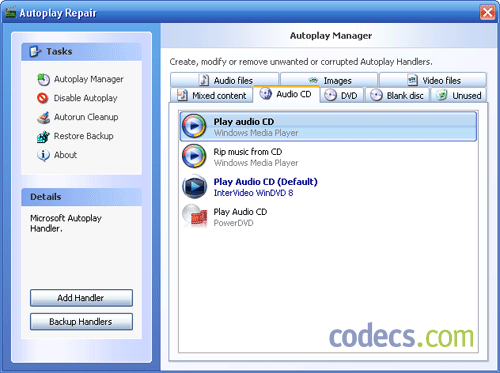Click the DVD tab disc icon
Image resolution: width=500 pixels, height=373 pixels.
coord(331,96)
